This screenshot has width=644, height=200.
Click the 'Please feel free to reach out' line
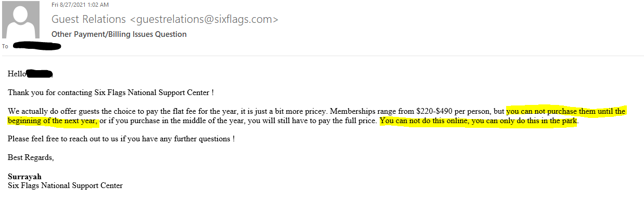click(x=121, y=139)
